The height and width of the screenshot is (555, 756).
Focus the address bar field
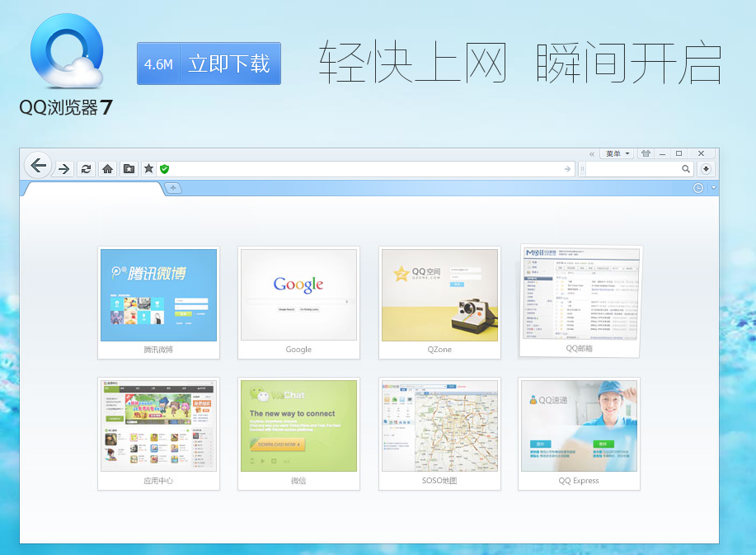click(366, 169)
